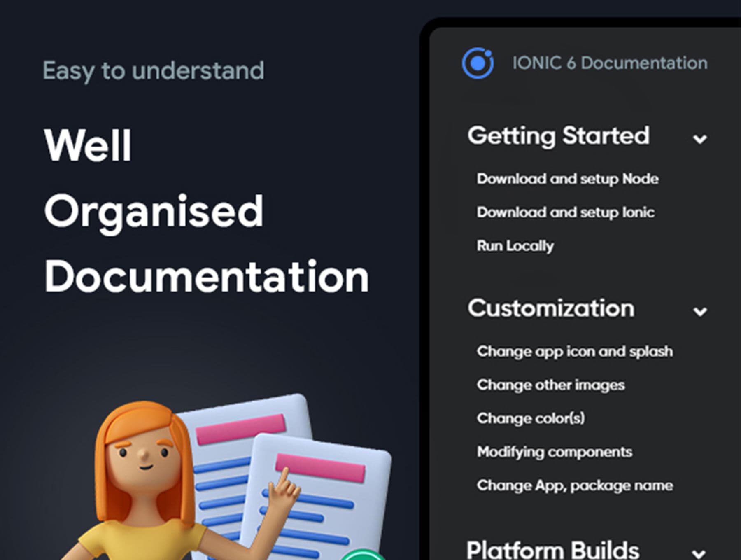Navigate to Modifying components
Image resolution: width=741 pixels, height=560 pixels.
pos(555,452)
